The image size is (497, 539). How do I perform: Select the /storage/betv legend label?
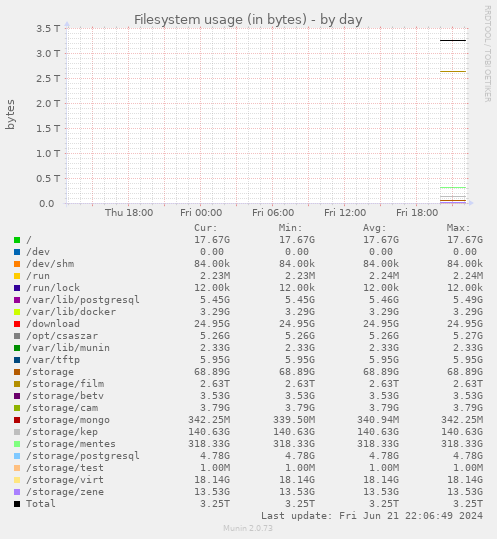(65, 396)
